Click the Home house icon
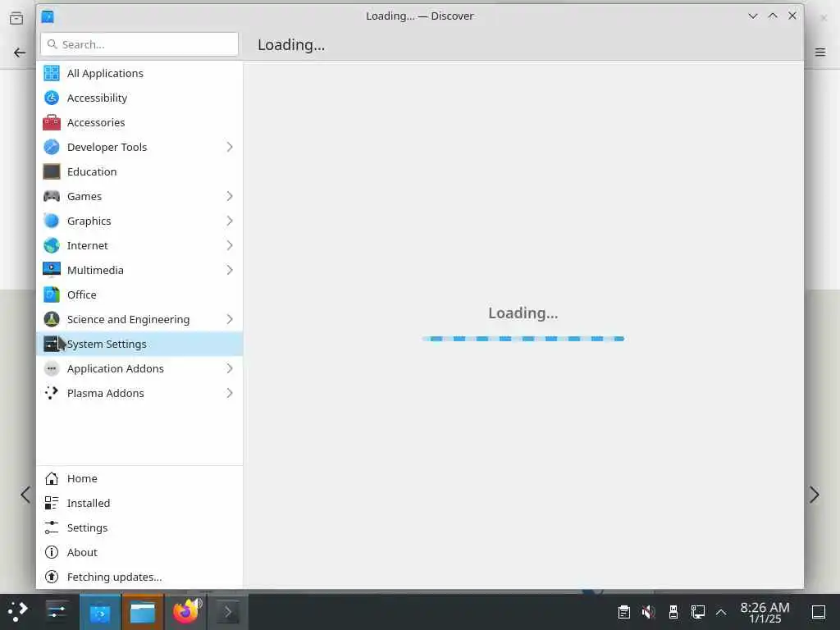The height and width of the screenshot is (630, 840). click(52, 479)
